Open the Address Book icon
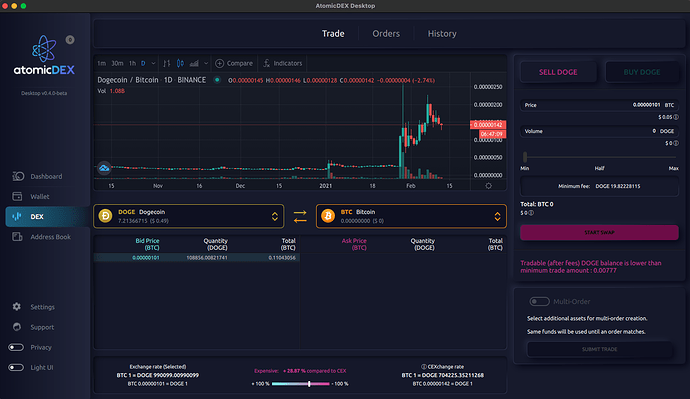This screenshot has height=399, width=690. click(x=17, y=237)
